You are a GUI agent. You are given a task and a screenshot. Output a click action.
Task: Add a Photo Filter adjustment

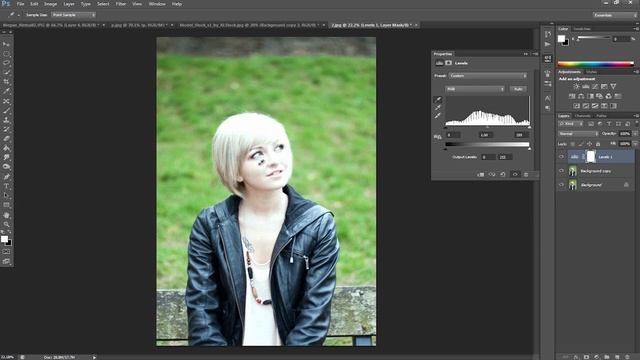tap(599, 96)
